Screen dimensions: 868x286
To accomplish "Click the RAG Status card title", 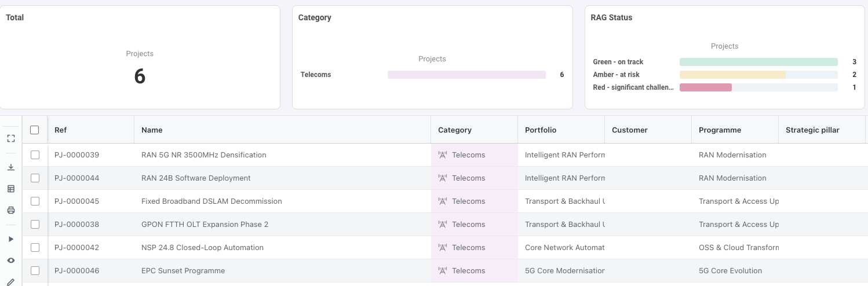I will (x=611, y=17).
